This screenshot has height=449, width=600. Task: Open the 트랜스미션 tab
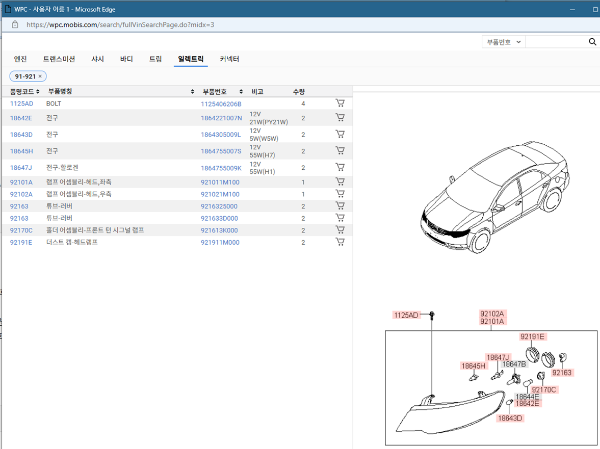click(59, 59)
